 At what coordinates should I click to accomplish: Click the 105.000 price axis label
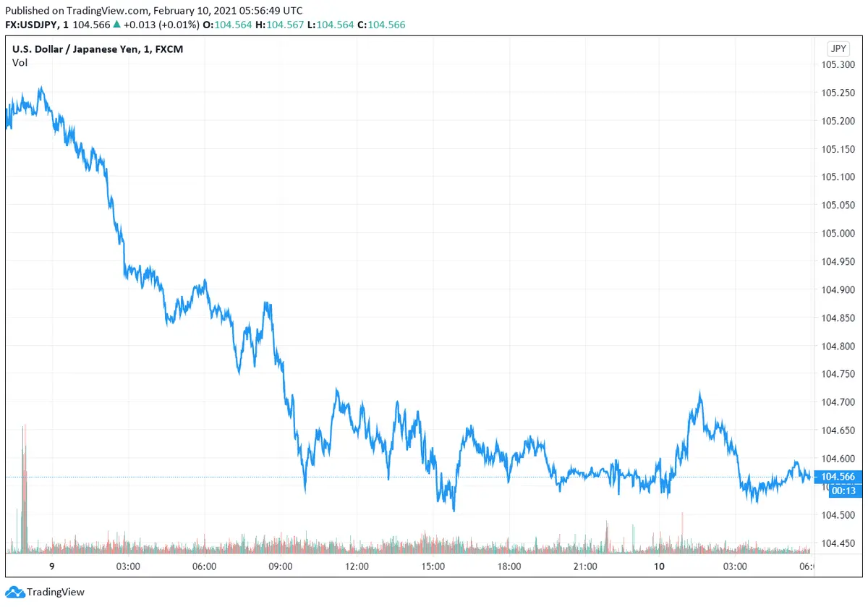coord(838,233)
